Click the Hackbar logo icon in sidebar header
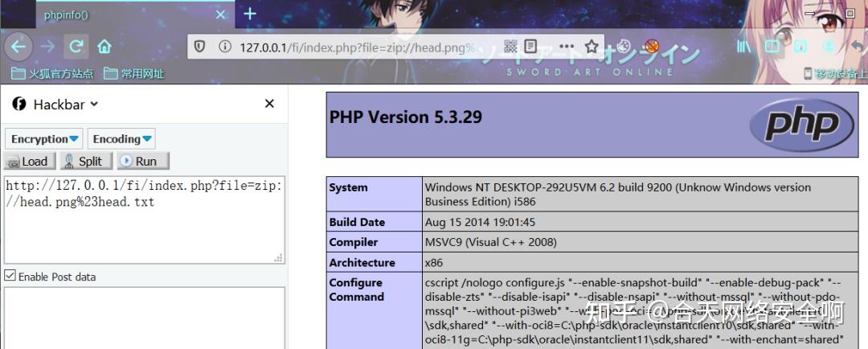This screenshot has width=868, height=349. click(19, 104)
